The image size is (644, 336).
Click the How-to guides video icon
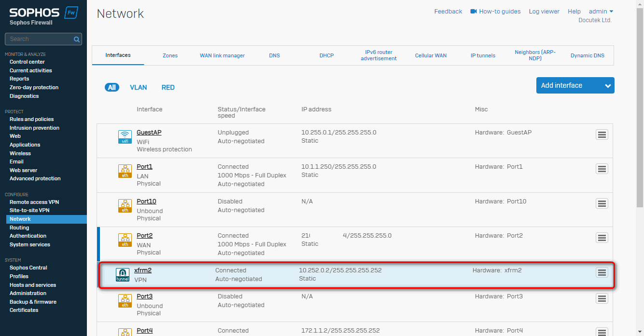(x=474, y=11)
